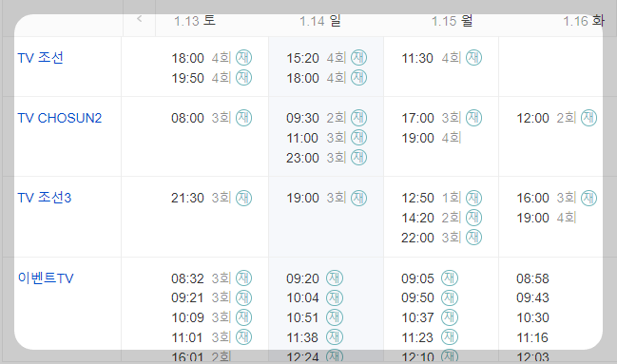The height and width of the screenshot is (364, 617).
Task: Click the 이벤트TV 08:58 time entry
Action: click(x=532, y=278)
